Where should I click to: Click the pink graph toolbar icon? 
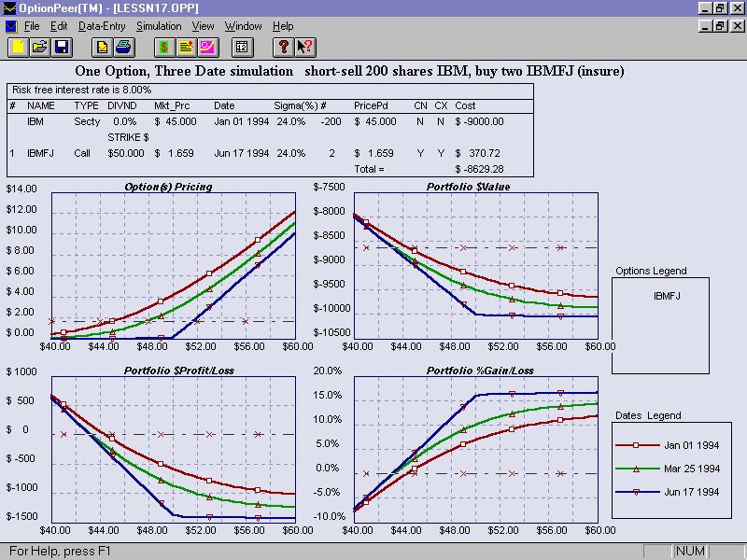(x=206, y=46)
